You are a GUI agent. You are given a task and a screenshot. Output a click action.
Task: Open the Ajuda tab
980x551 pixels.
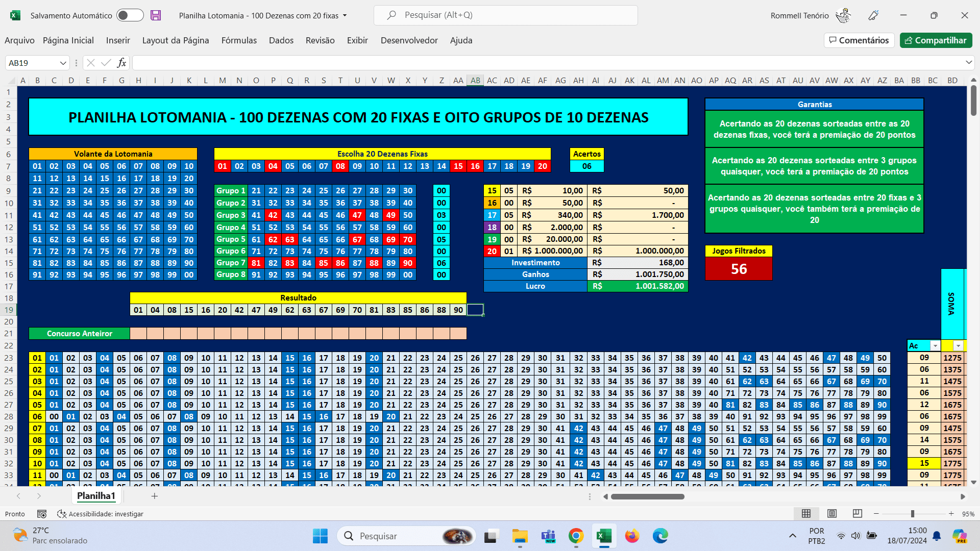pos(461,40)
